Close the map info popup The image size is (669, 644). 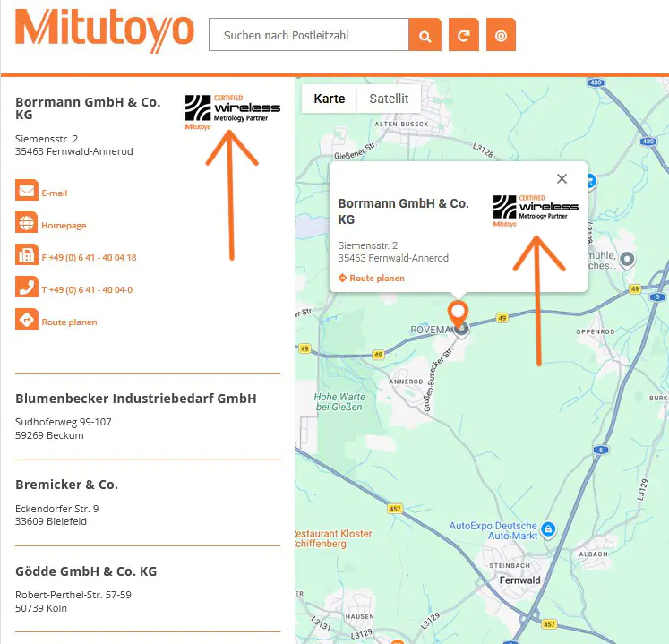[x=562, y=179]
